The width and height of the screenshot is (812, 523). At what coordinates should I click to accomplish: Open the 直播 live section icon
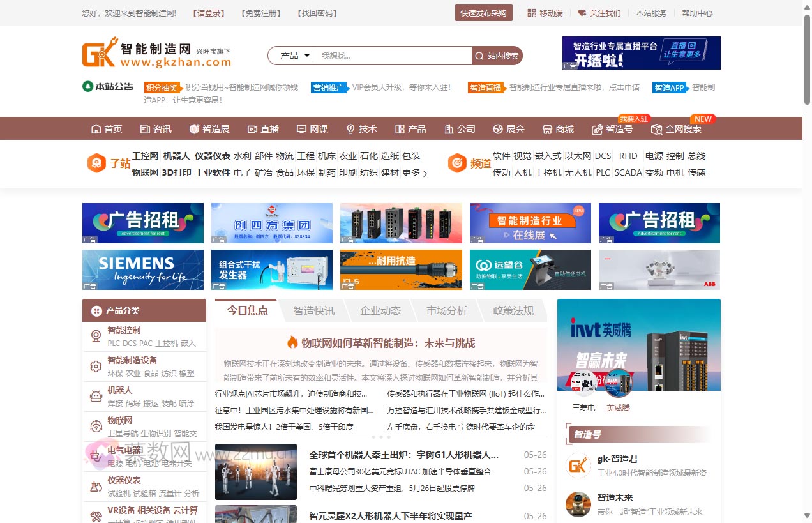(252, 128)
